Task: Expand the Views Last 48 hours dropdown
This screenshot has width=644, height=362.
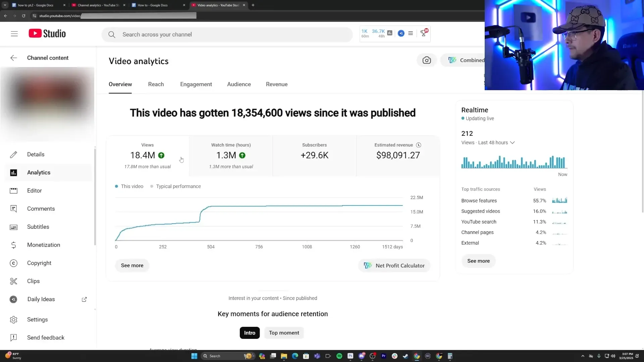Action: point(488,143)
